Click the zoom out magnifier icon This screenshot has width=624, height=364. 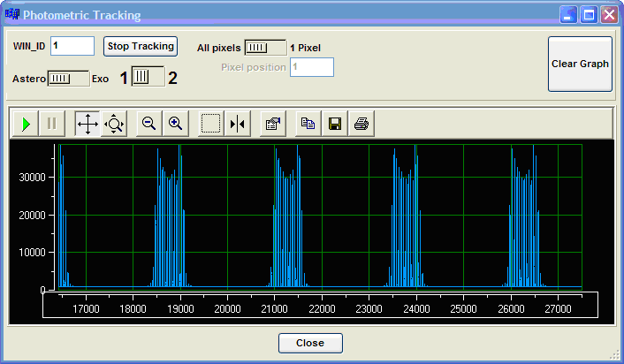pos(149,125)
